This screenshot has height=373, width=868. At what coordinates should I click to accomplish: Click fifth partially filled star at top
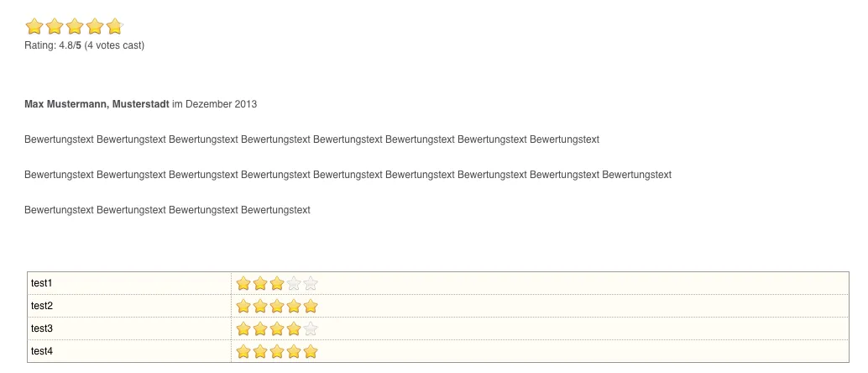coord(115,26)
